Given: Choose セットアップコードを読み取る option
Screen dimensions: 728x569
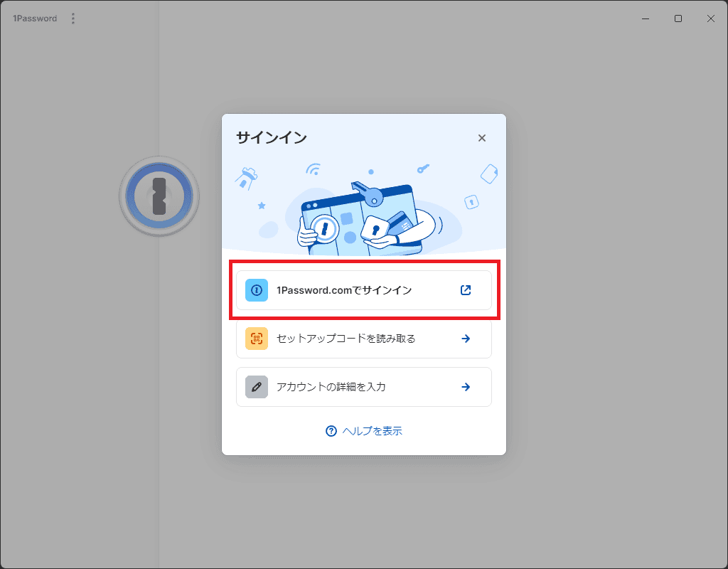Looking at the screenshot, I should [x=363, y=339].
